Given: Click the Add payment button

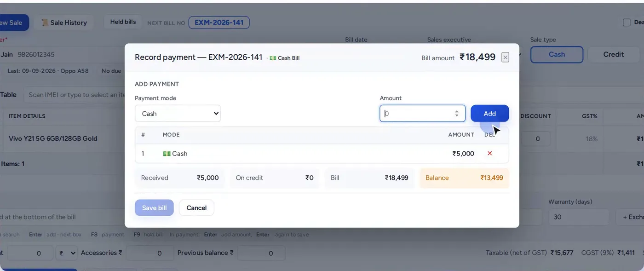Looking at the screenshot, I should [489, 114].
